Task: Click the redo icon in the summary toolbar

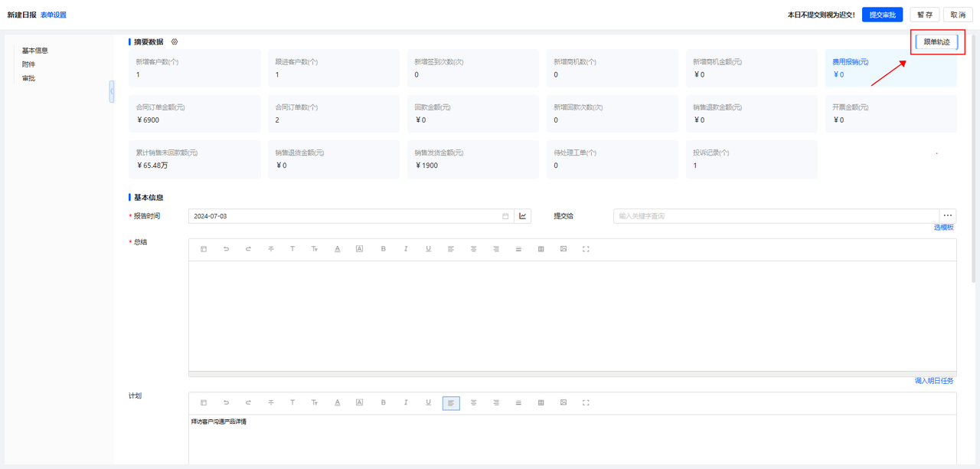Action: tap(248, 249)
